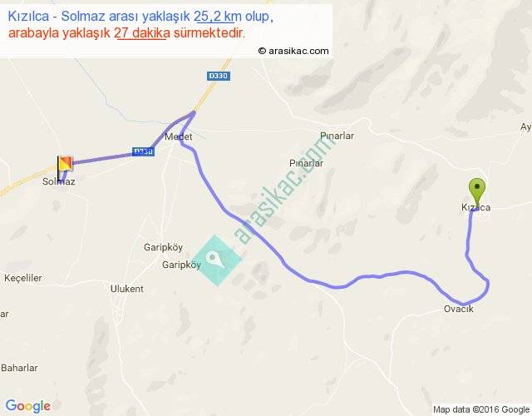
Task: Click the Solmaz town label
Action: coord(59,181)
